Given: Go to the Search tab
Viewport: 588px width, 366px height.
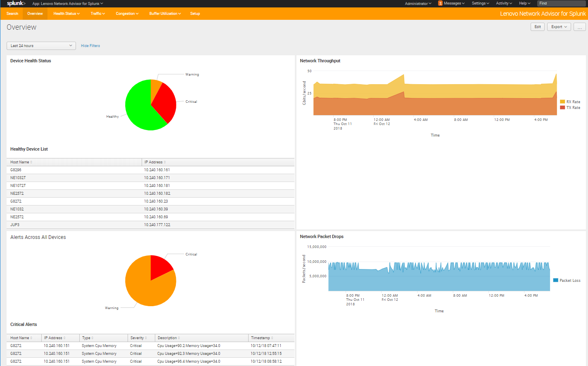Looking at the screenshot, I should point(12,14).
